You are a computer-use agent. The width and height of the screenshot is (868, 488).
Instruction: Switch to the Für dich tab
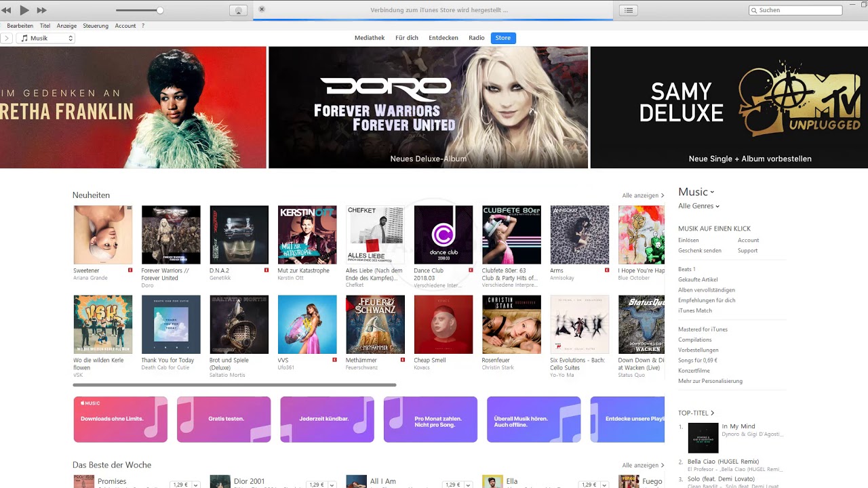[x=407, y=38]
